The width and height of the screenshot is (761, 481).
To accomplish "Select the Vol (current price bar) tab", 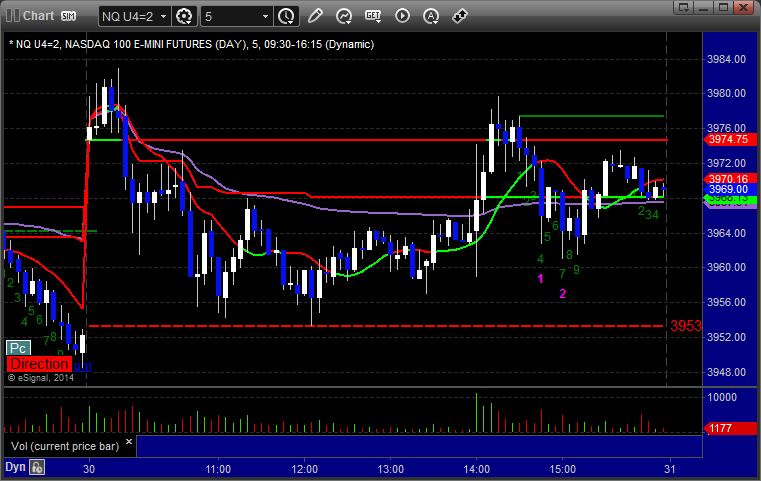I will (65, 446).
